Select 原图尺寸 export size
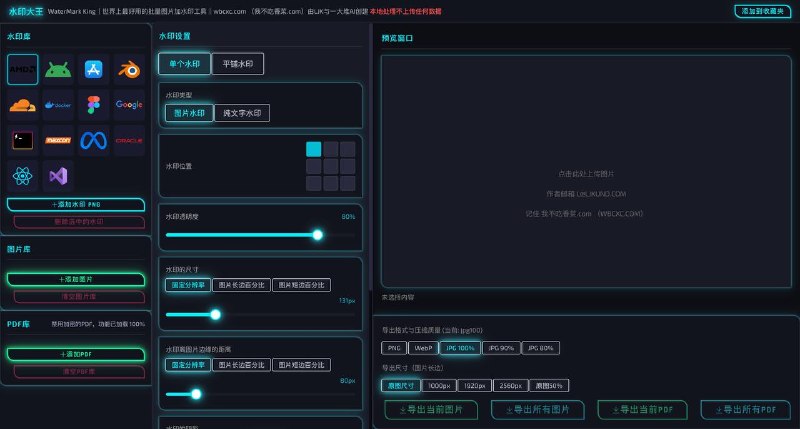The height and width of the screenshot is (429, 800). click(401, 386)
